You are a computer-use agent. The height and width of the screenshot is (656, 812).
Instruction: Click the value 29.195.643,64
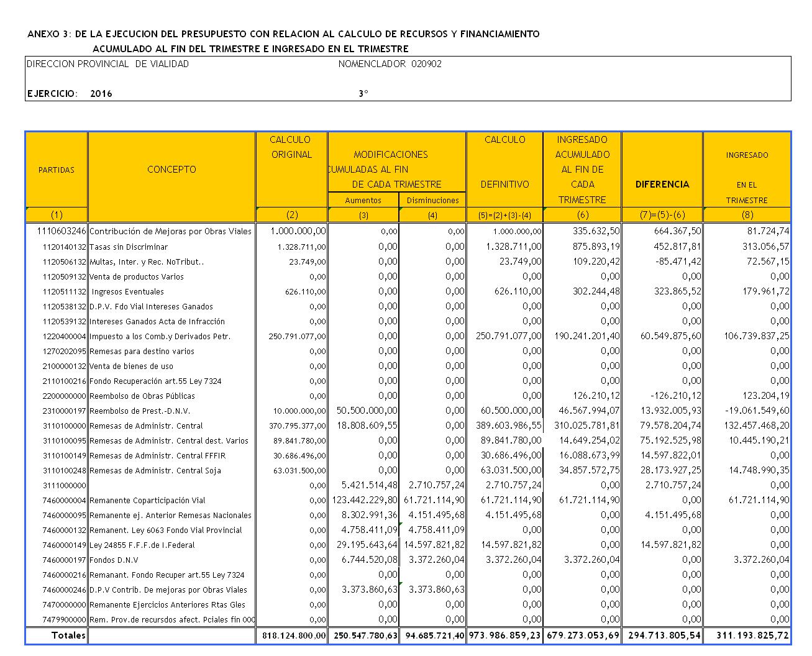[367, 545]
